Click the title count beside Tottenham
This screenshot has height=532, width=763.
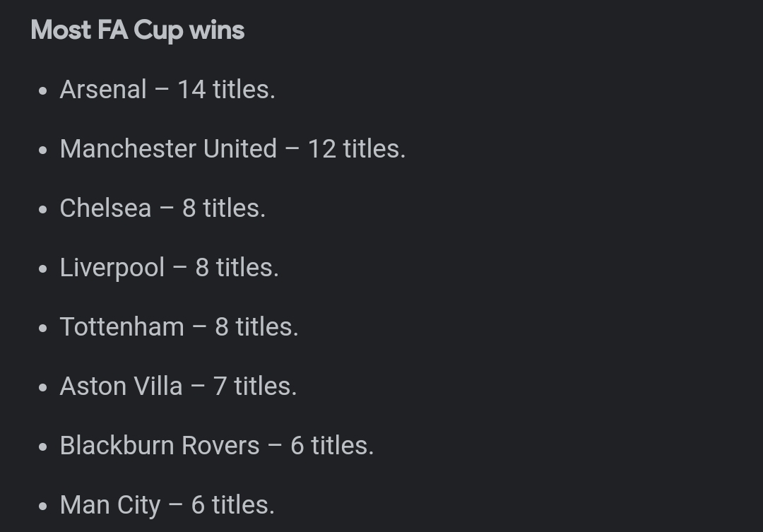(x=256, y=327)
